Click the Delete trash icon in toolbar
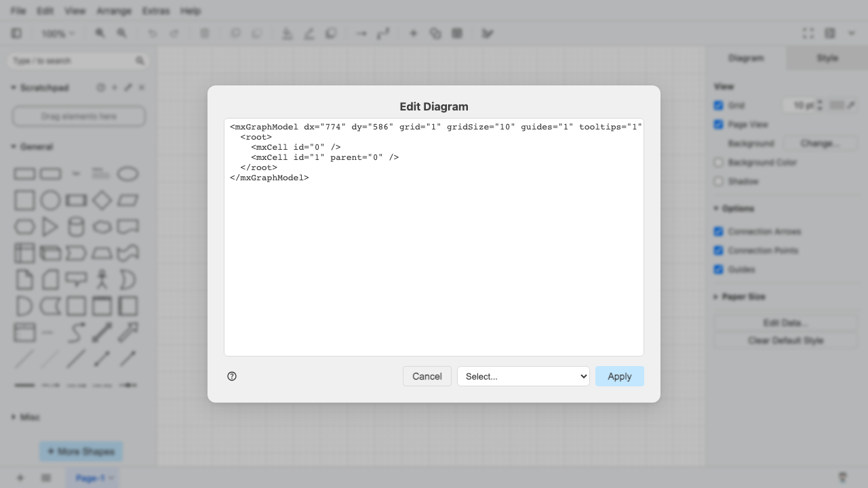The width and height of the screenshot is (868, 488). [x=205, y=33]
